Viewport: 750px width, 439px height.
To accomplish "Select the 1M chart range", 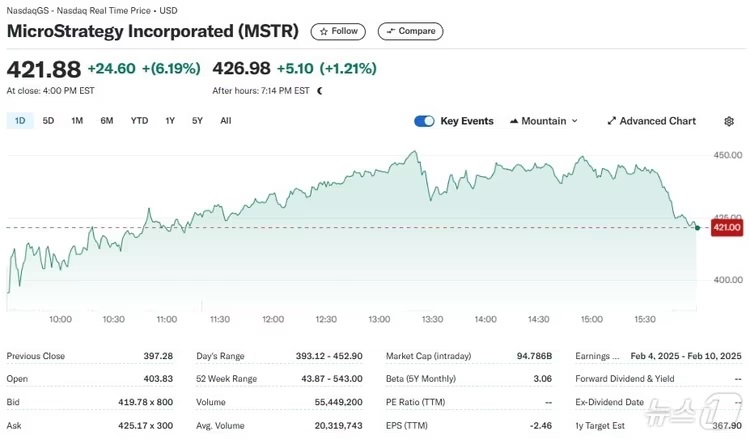I will pyautogui.click(x=77, y=121).
